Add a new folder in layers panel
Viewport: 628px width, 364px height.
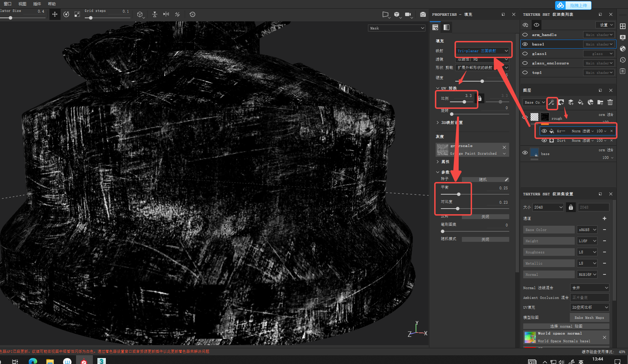point(600,102)
